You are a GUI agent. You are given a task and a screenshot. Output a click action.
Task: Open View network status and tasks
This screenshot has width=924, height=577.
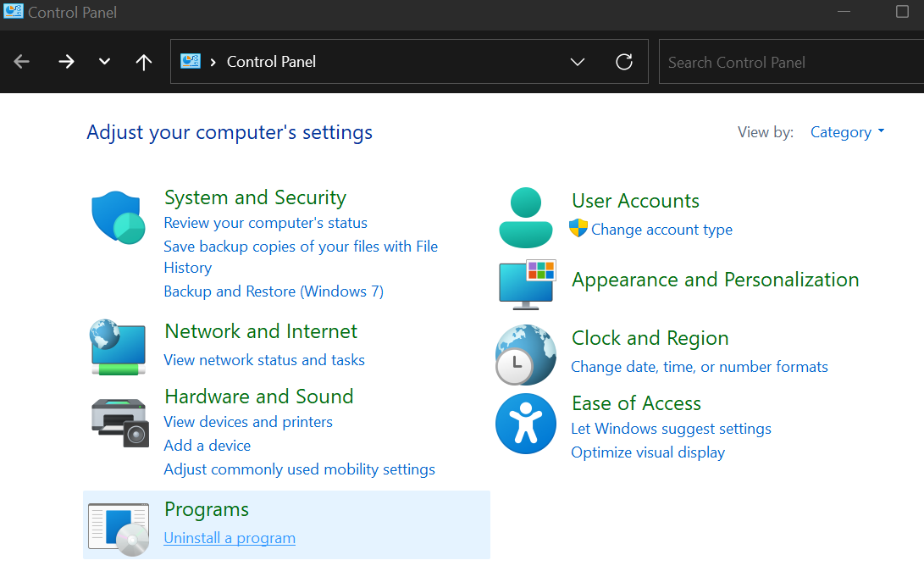[x=264, y=360]
